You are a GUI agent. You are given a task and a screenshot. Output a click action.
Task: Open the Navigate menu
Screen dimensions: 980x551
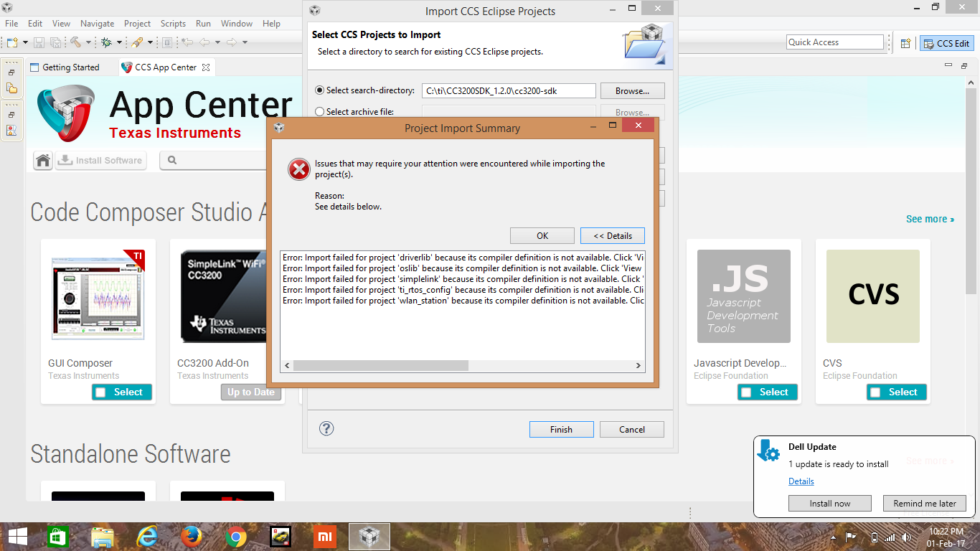97,23
